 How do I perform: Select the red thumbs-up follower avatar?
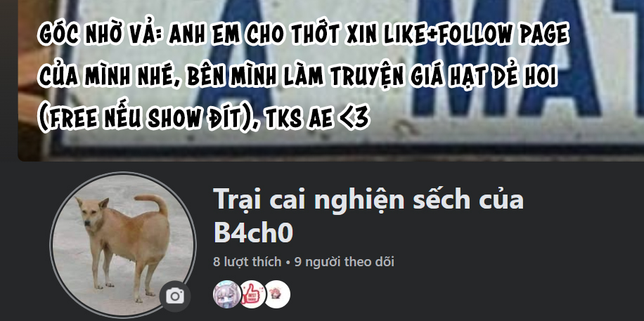pyautogui.click(x=252, y=294)
